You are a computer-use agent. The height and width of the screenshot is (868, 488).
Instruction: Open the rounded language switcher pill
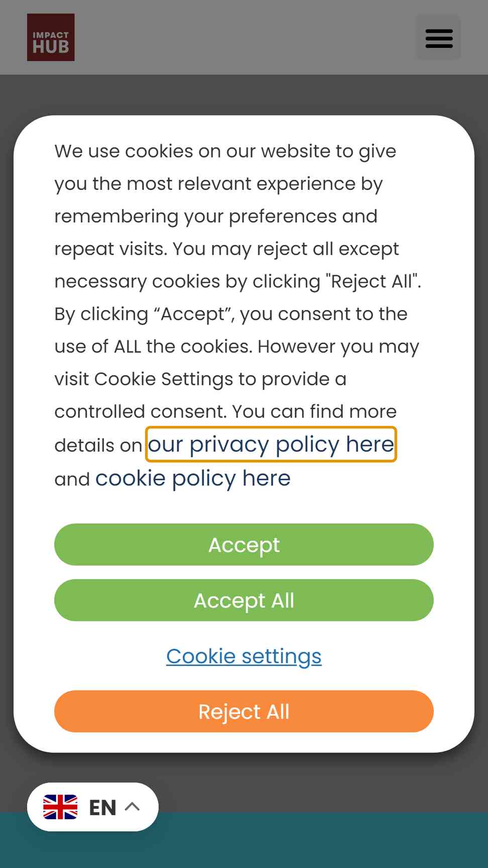[93, 807]
